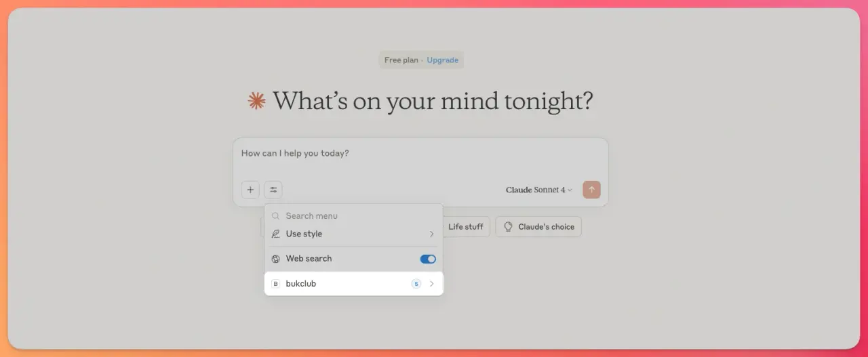868x357 pixels.
Task: Click the What's on your mind tonight heading
Action: point(433,102)
